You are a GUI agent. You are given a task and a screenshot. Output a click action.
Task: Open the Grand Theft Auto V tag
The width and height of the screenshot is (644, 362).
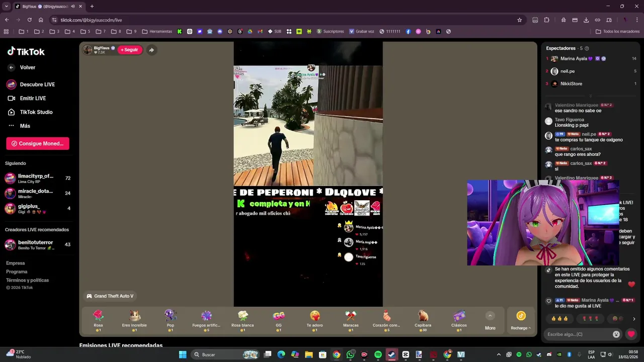[110, 296]
